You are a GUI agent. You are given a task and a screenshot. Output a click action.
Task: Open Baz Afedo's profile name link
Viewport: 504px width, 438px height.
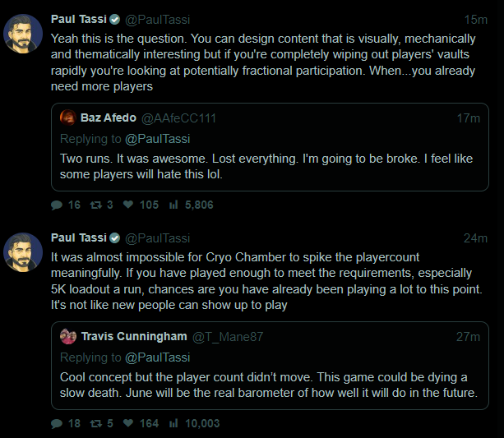(x=109, y=118)
